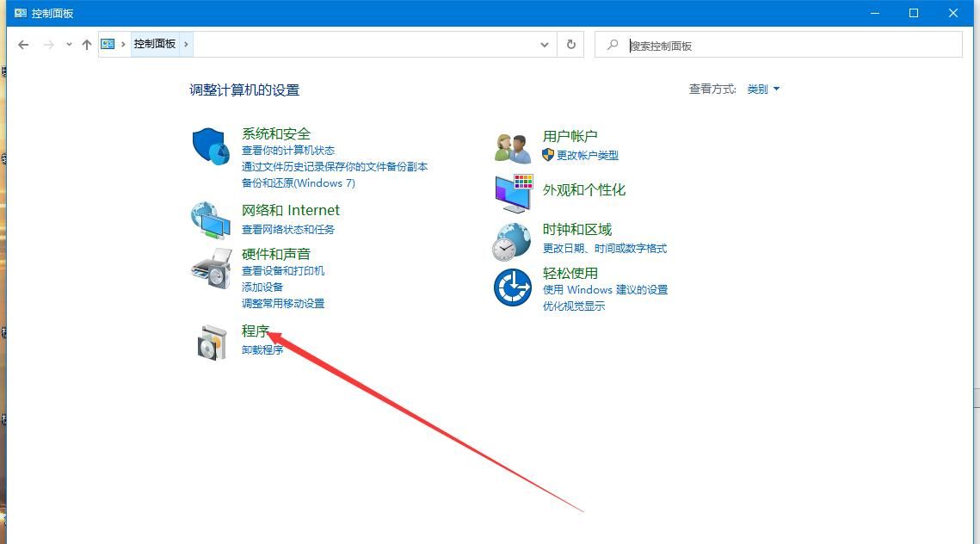The width and height of the screenshot is (980, 544).
Task: Click the Control Panel icon in address bar
Action: point(108,44)
